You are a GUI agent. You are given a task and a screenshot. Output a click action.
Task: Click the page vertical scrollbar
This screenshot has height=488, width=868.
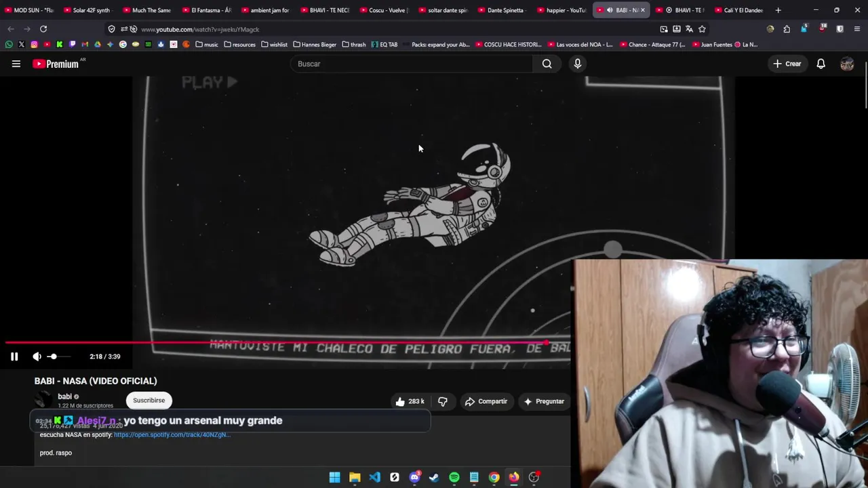point(865,87)
